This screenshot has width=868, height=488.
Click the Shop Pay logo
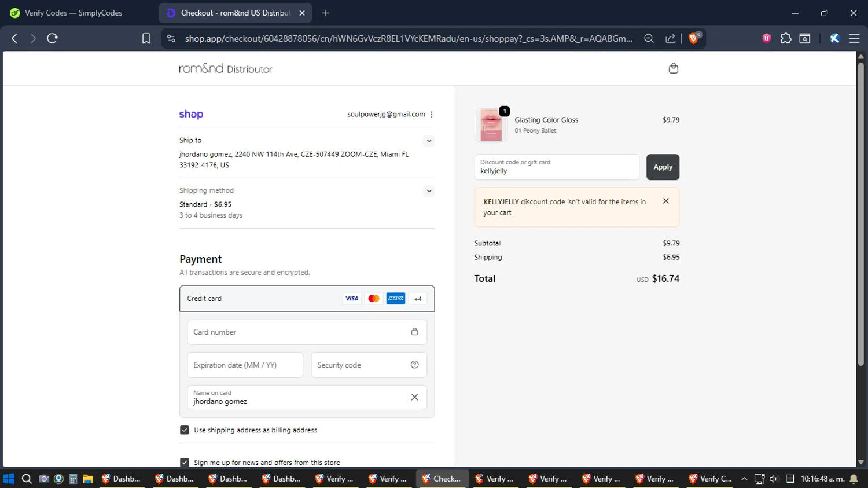point(191,115)
